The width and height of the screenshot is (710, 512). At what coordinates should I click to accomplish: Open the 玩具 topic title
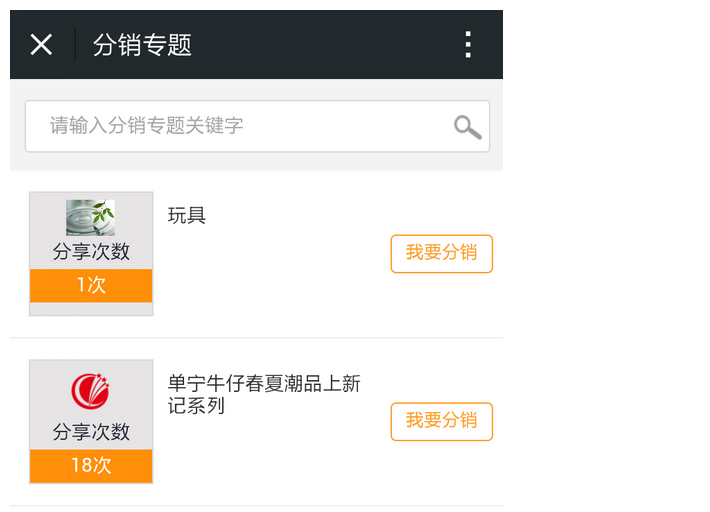187,216
